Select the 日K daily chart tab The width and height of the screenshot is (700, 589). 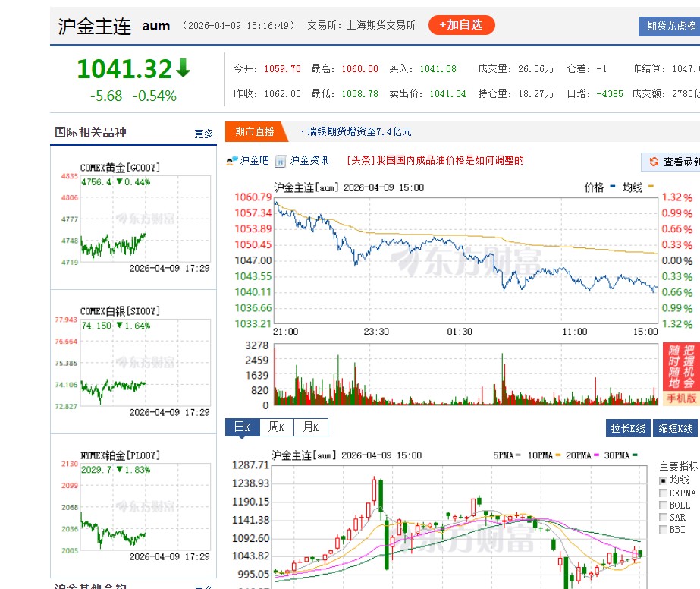241,427
